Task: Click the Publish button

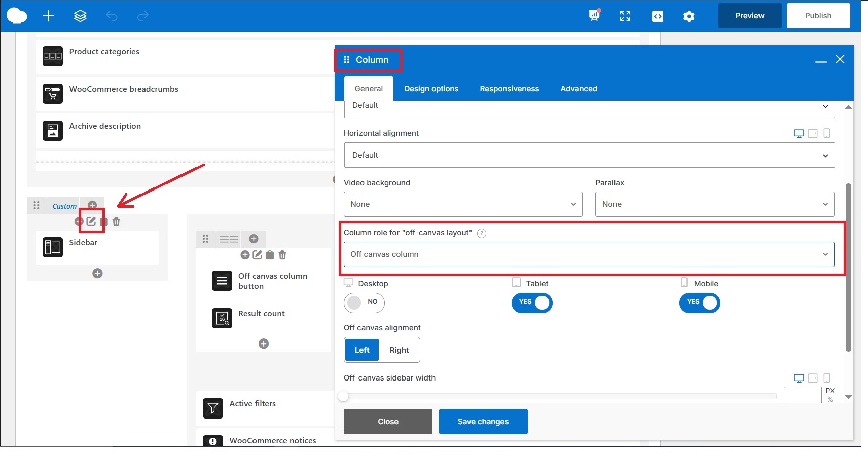Action: (x=818, y=16)
